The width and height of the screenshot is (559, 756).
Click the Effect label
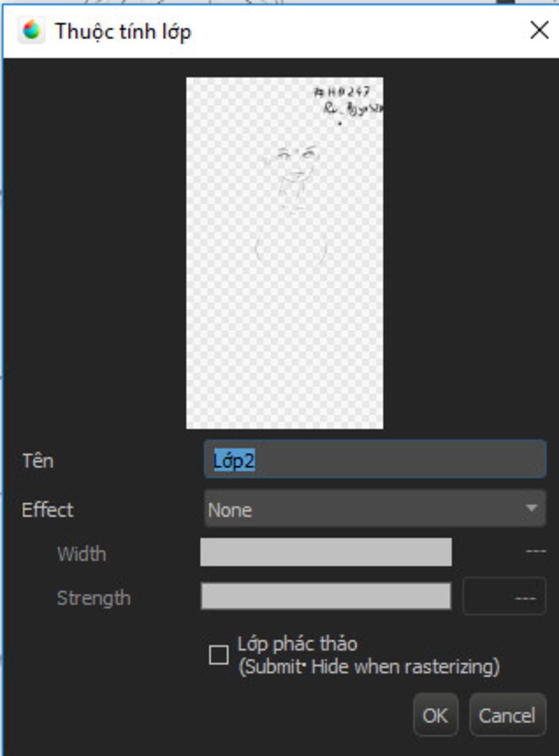pos(47,509)
